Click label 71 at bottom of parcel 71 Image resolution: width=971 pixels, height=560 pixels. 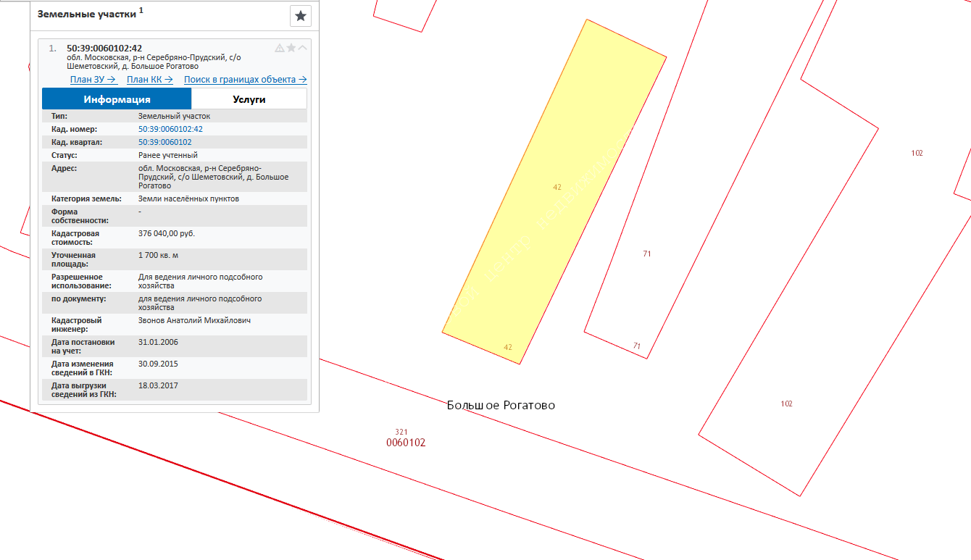pos(637,346)
